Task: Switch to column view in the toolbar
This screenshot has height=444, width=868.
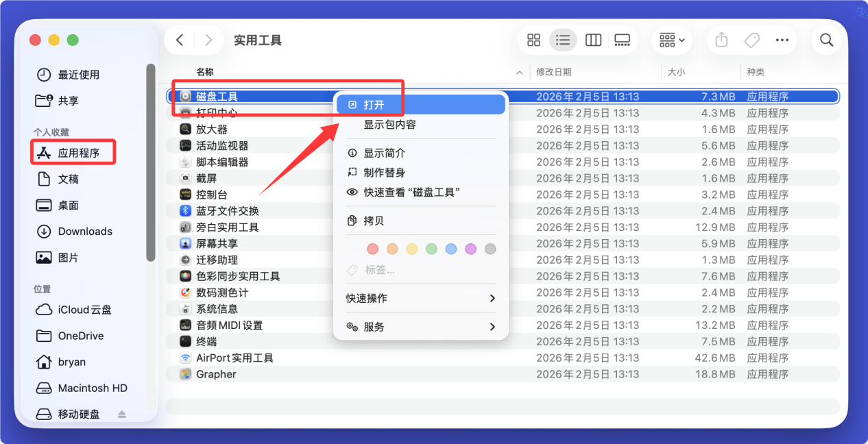Action: point(592,40)
